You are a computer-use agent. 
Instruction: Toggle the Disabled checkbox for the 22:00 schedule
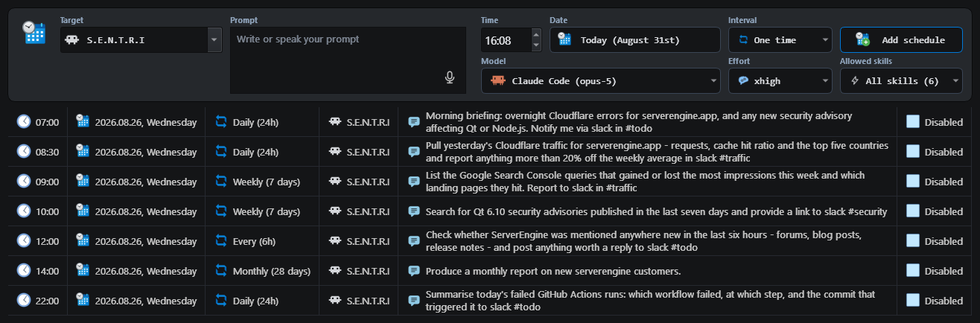coord(913,300)
